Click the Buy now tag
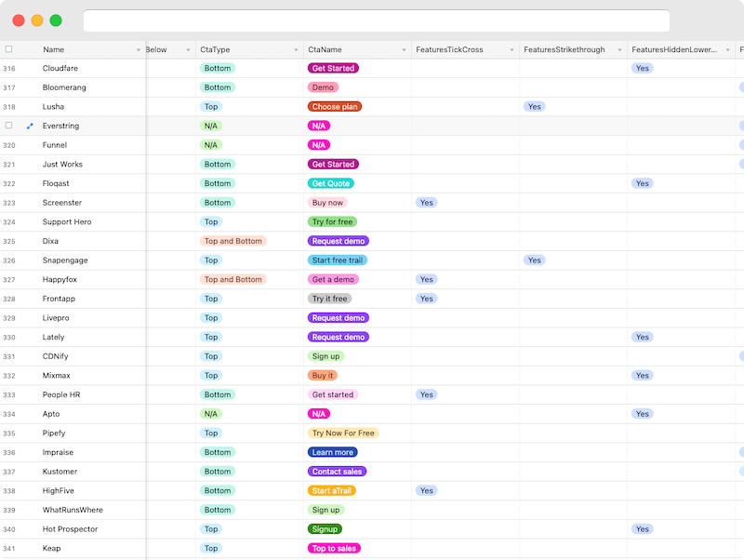The image size is (744, 560). tap(327, 203)
